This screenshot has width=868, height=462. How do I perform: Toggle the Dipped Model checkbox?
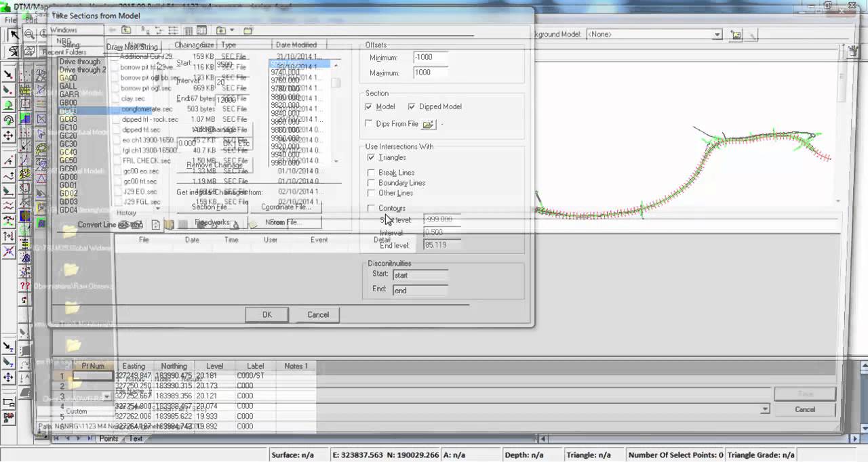coord(412,107)
